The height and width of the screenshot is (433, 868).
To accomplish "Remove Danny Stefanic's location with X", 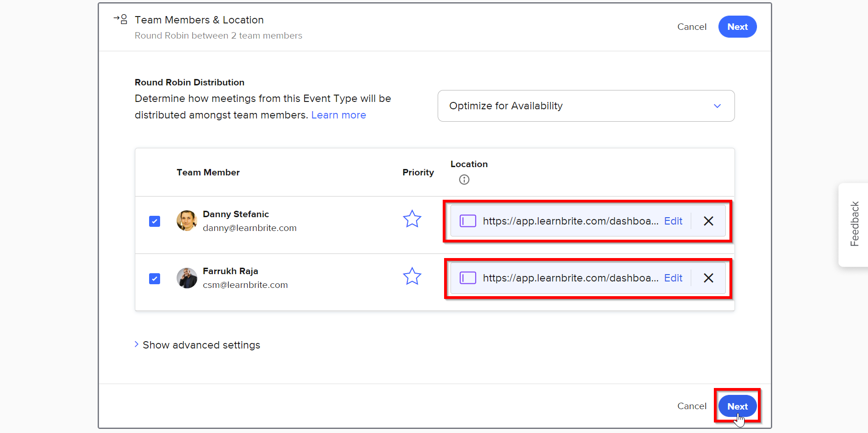I will tap(708, 221).
